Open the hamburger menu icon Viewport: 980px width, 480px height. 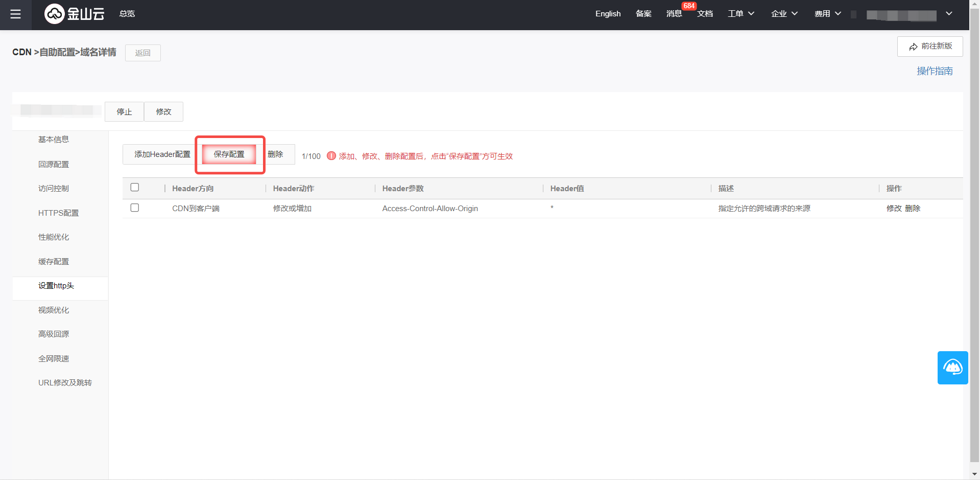[15, 14]
